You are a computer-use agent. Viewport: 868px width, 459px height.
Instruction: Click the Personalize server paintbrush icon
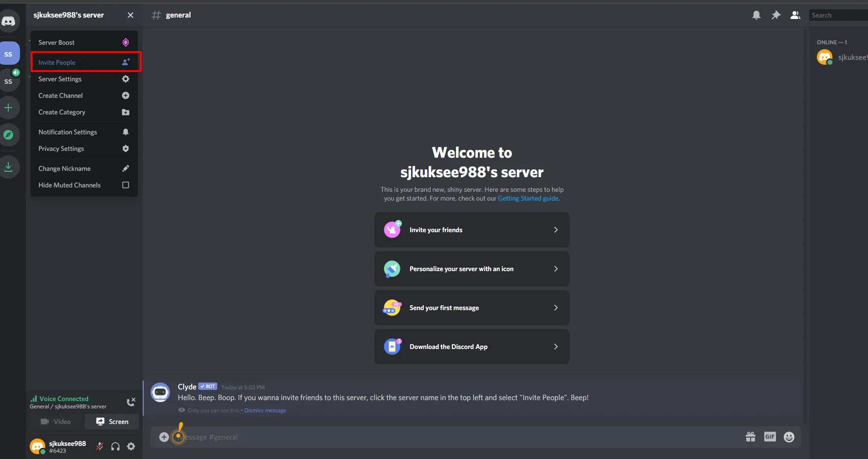tap(392, 269)
